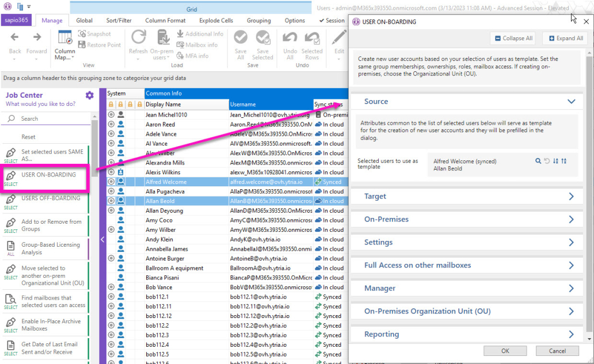
Task: Click Save All in ribbon
Action: point(241,45)
